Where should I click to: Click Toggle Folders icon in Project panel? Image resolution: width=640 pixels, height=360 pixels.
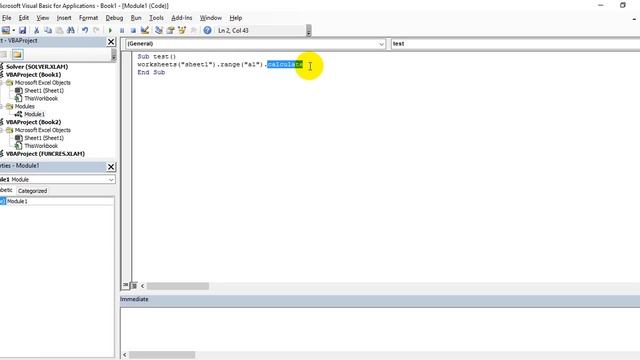click(17, 55)
